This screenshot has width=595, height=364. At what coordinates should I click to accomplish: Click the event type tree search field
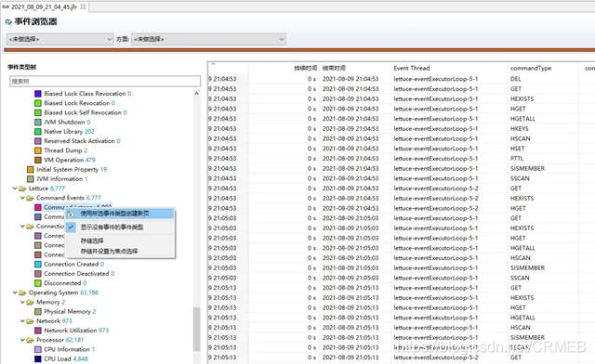(105, 81)
